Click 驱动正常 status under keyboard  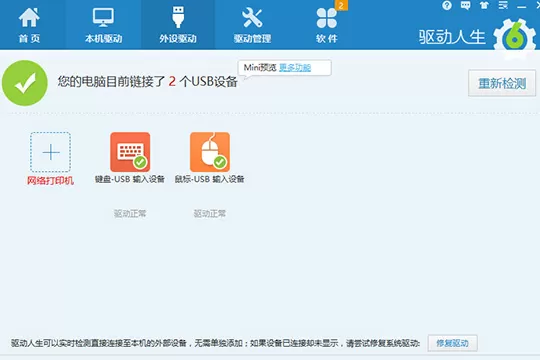pos(130,214)
